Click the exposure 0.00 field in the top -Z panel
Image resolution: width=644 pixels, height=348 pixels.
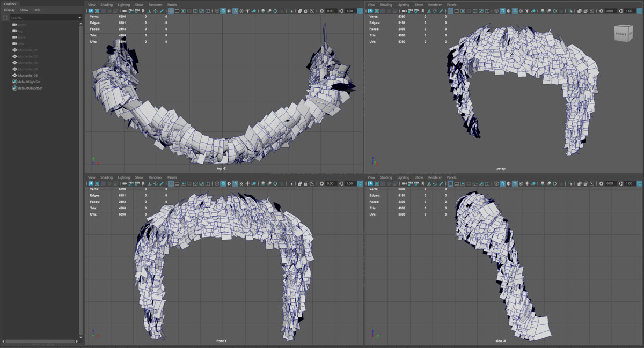tap(330, 11)
